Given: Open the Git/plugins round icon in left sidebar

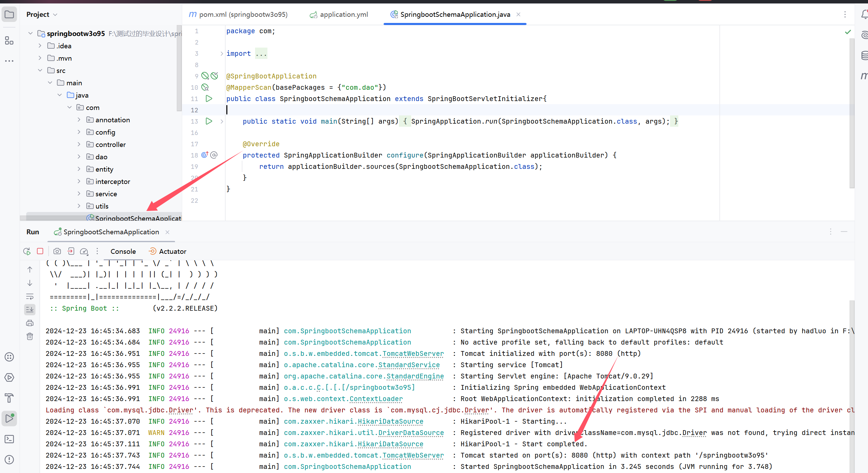Looking at the screenshot, I should [x=9, y=357].
